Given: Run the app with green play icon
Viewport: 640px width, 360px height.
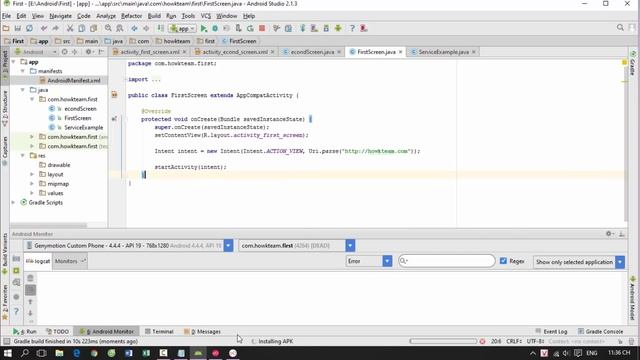Looking at the screenshot, I should (204, 28).
